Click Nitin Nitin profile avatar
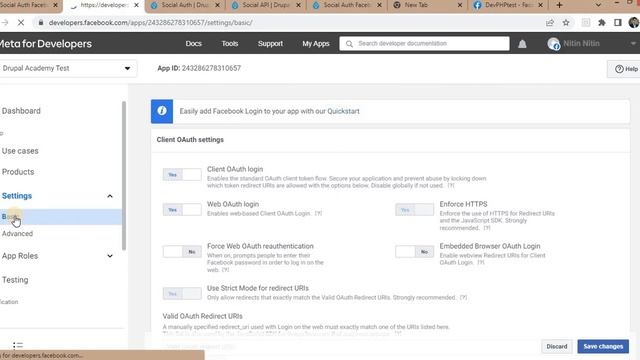 [553, 44]
